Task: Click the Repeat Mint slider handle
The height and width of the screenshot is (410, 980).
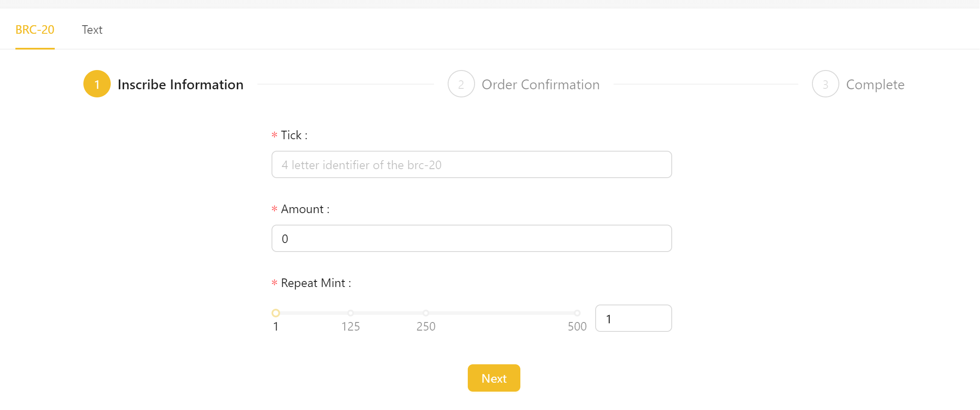Action: click(276, 313)
